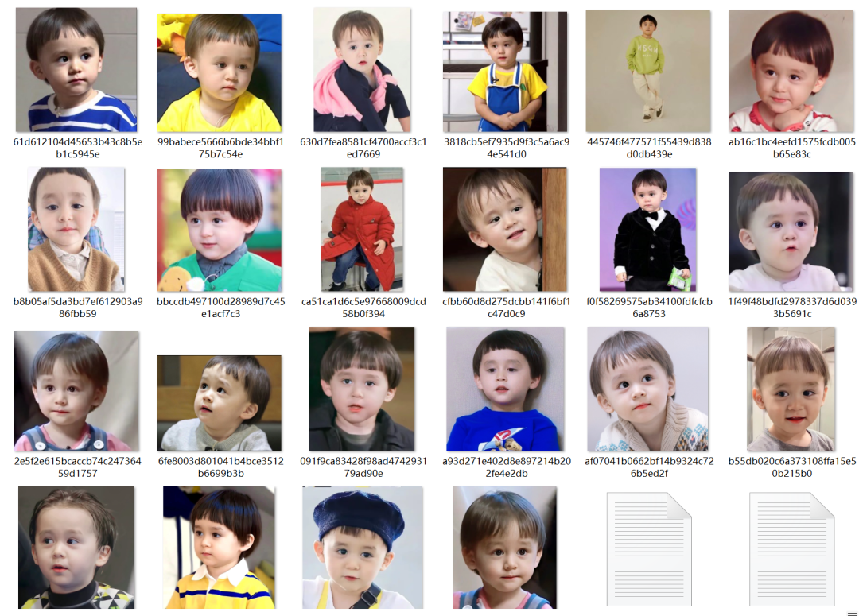The width and height of the screenshot is (859, 616).
Task: Select image thumbnail of file starting ca51ca1d6c5e
Action: tap(362, 230)
